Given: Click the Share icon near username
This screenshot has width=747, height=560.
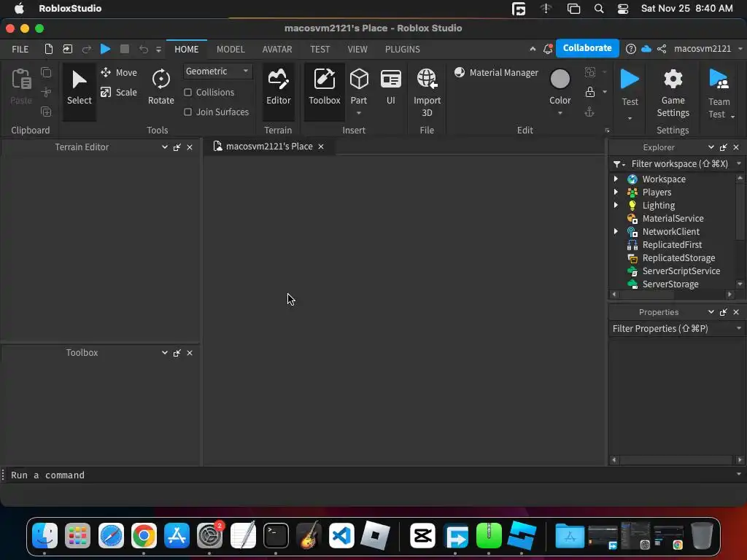Looking at the screenshot, I should (662, 49).
